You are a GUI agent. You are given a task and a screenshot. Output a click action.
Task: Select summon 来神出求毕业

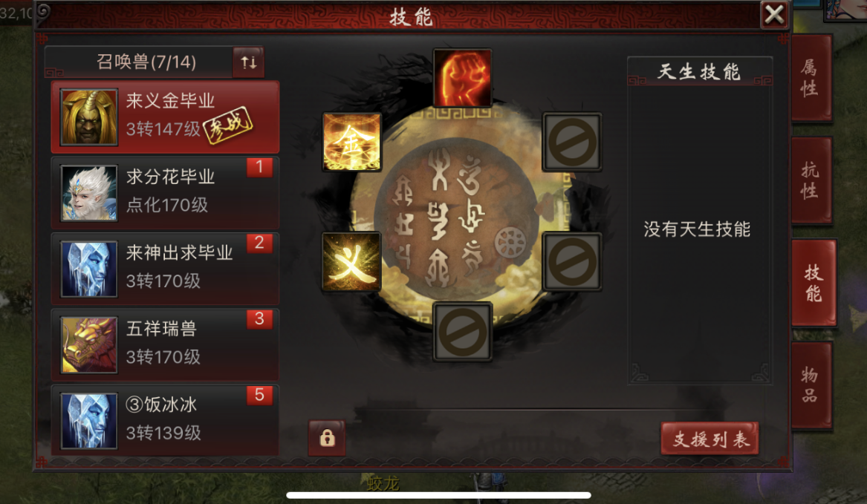(166, 269)
